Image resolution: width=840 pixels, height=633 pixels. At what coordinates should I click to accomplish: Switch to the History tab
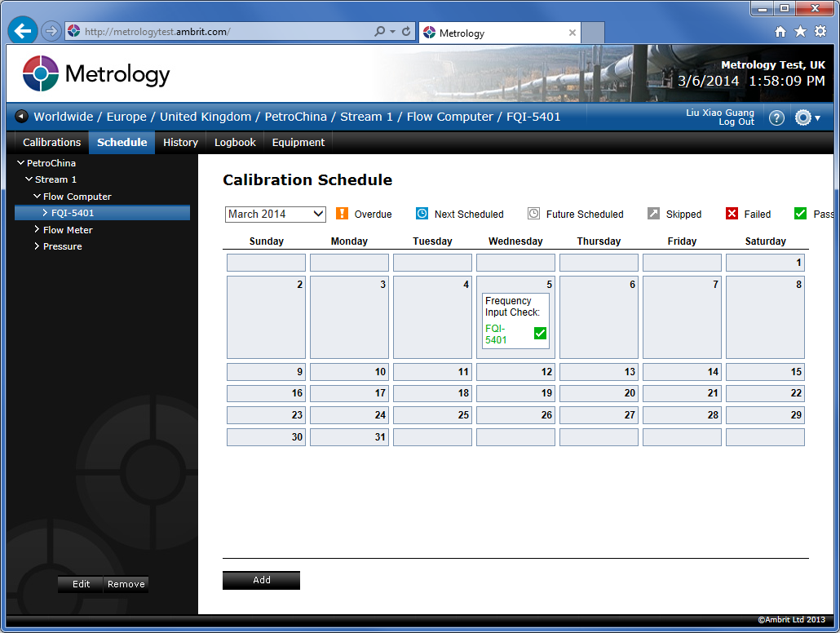(180, 142)
